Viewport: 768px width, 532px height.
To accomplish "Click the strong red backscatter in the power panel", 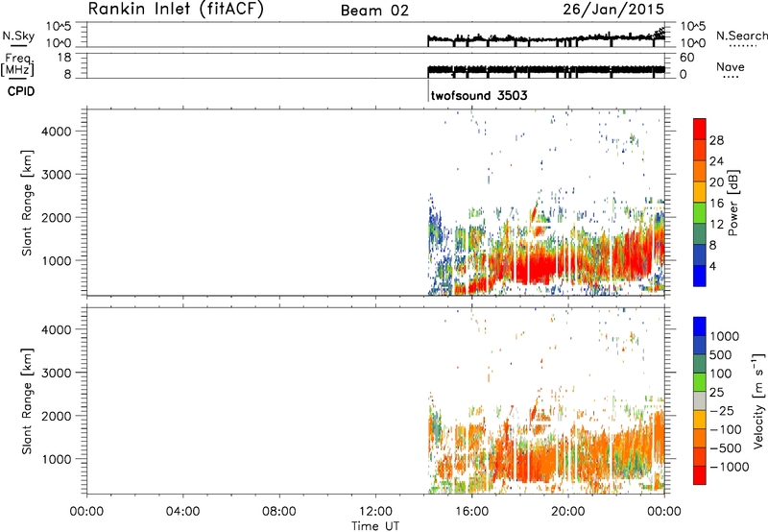I will (539, 269).
